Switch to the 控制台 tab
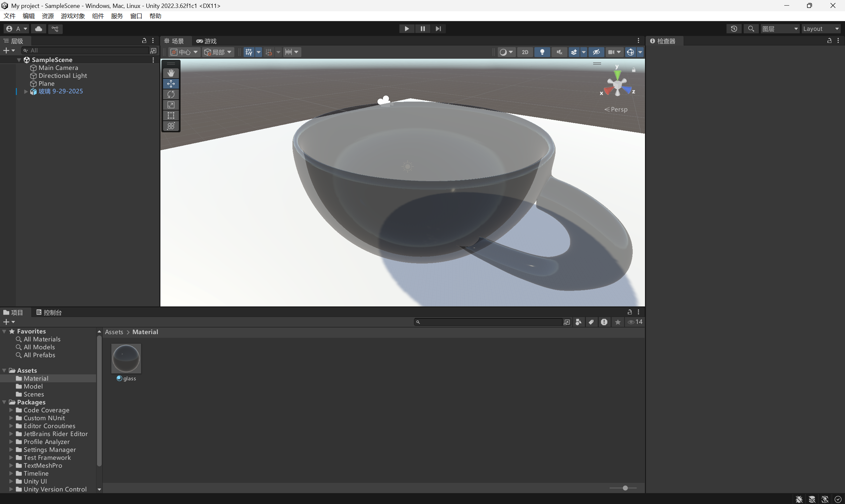This screenshot has height=504, width=845. click(x=49, y=312)
